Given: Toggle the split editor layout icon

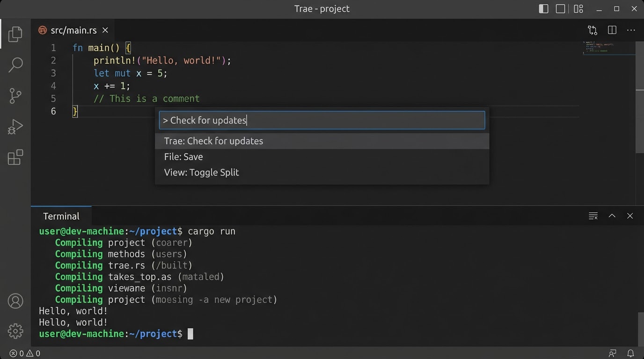Looking at the screenshot, I should (612, 30).
